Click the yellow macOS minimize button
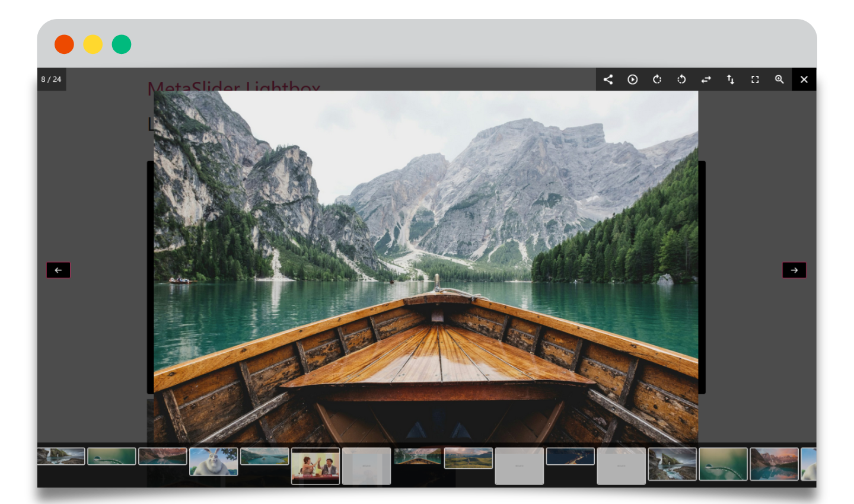Image resolution: width=854 pixels, height=504 pixels. click(x=93, y=44)
